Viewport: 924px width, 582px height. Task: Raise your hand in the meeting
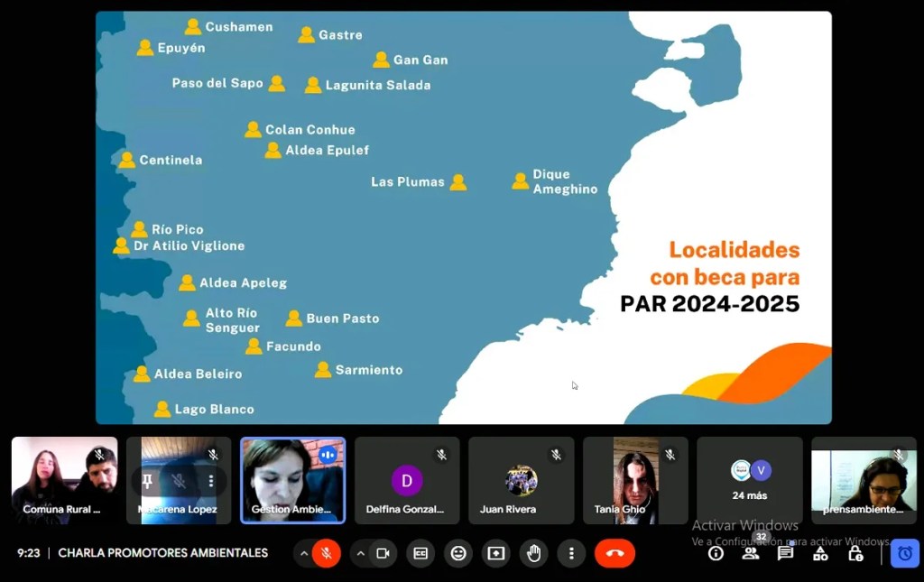click(x=533, y=553)
